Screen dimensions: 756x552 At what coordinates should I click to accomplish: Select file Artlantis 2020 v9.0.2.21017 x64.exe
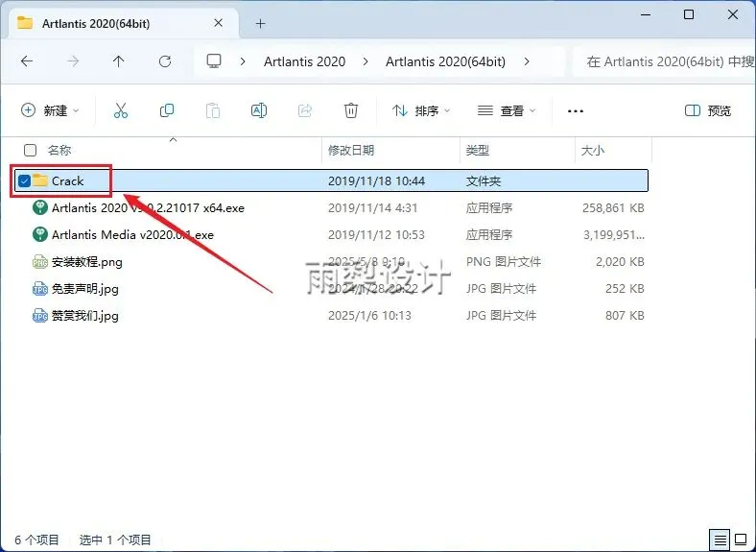148,208
